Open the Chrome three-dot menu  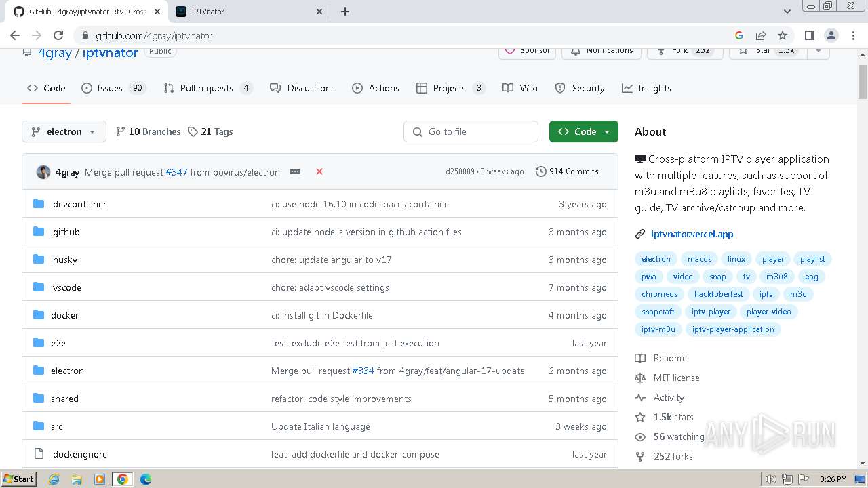click(852, 35)
